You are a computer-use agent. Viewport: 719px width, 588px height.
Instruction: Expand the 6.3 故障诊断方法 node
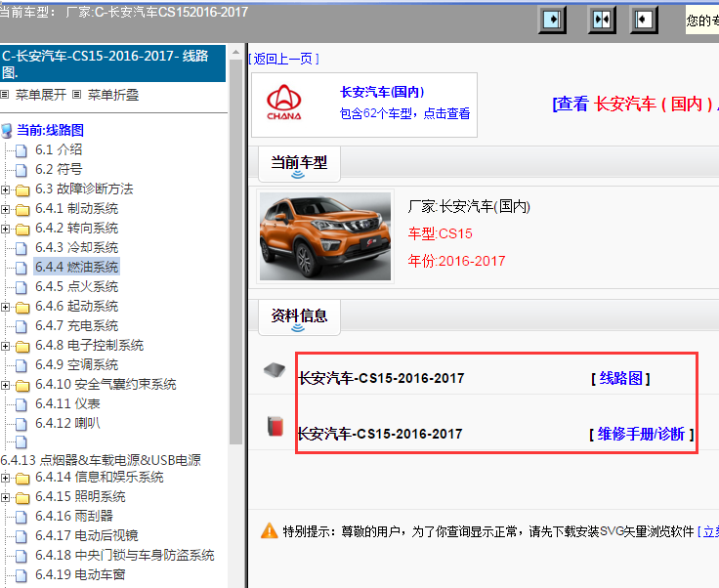click(x=5, y=189)
